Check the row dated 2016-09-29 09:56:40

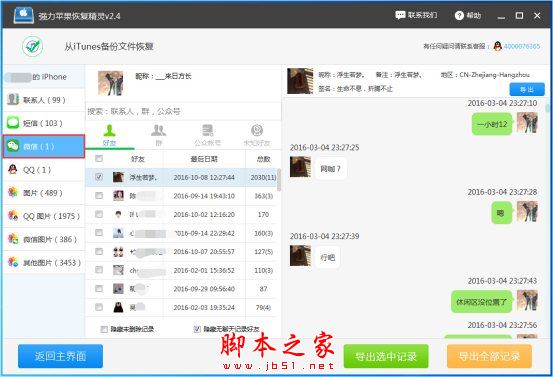coord(99,288)
